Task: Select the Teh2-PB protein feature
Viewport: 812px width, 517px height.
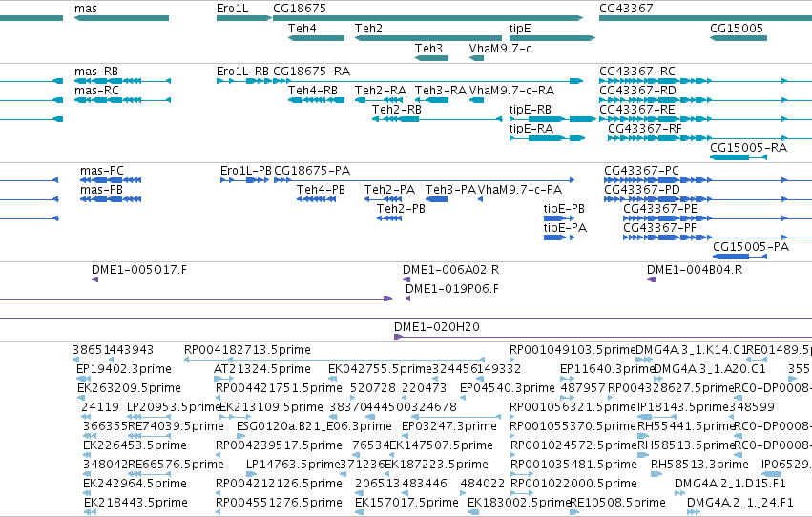Action: coord(389,218)
